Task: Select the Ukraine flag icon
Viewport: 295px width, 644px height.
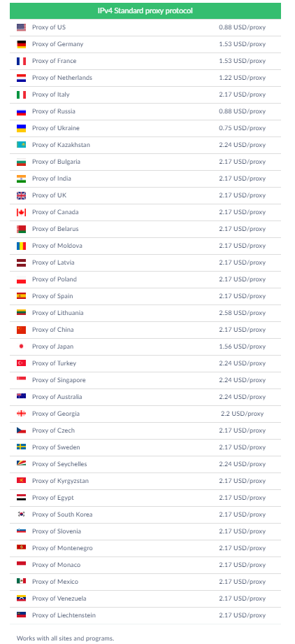Action: (x=22, y=128)
